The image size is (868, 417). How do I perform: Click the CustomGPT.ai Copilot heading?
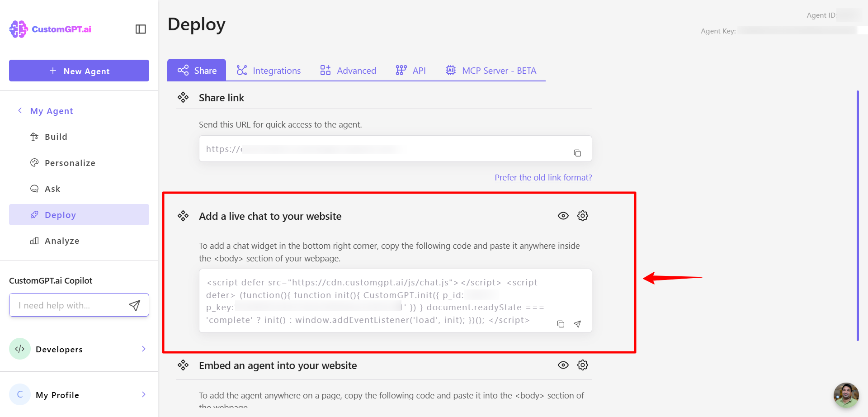(x=51, y=280)
